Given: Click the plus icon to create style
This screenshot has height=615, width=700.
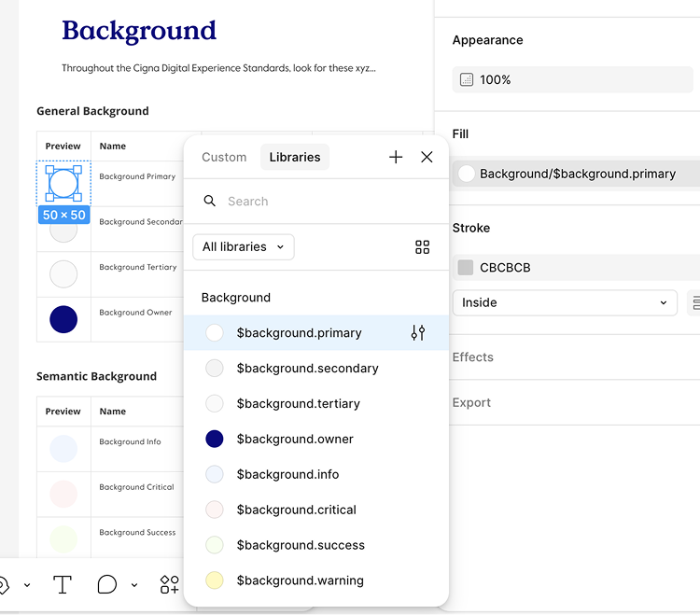Looking at the screenshot, I should point(396,158).
